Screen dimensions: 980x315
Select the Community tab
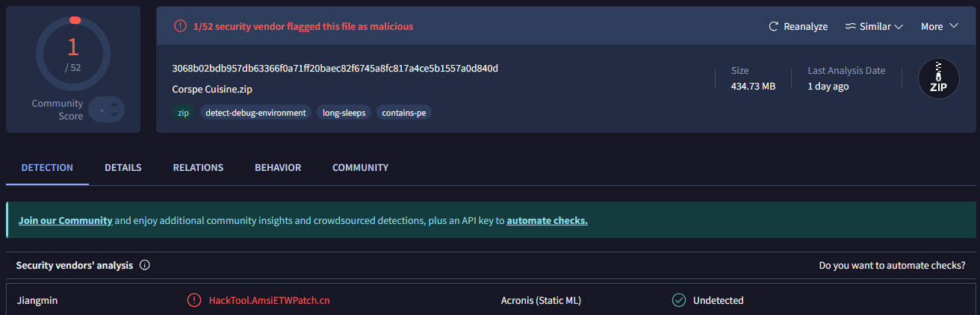click(360, 167)
